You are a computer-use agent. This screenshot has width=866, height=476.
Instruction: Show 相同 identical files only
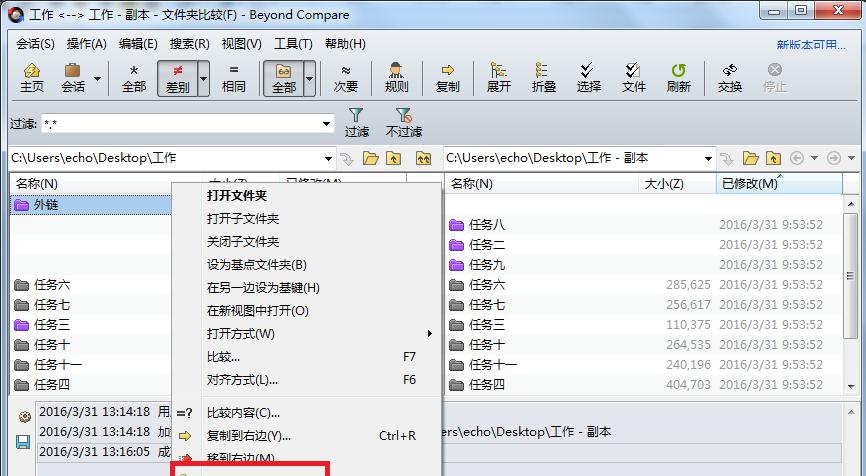[x=234, y=78]
